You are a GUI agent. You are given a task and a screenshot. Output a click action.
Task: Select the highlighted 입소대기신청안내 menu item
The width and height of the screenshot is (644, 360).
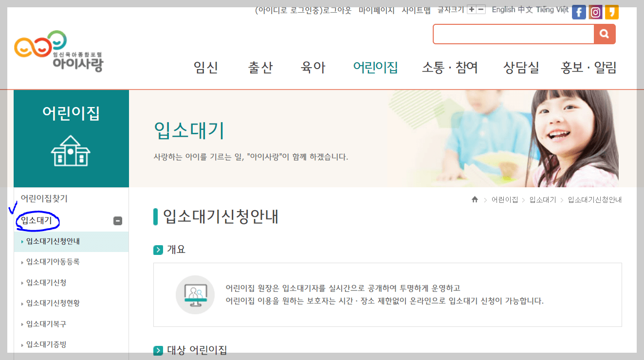[x=54, y=241]
